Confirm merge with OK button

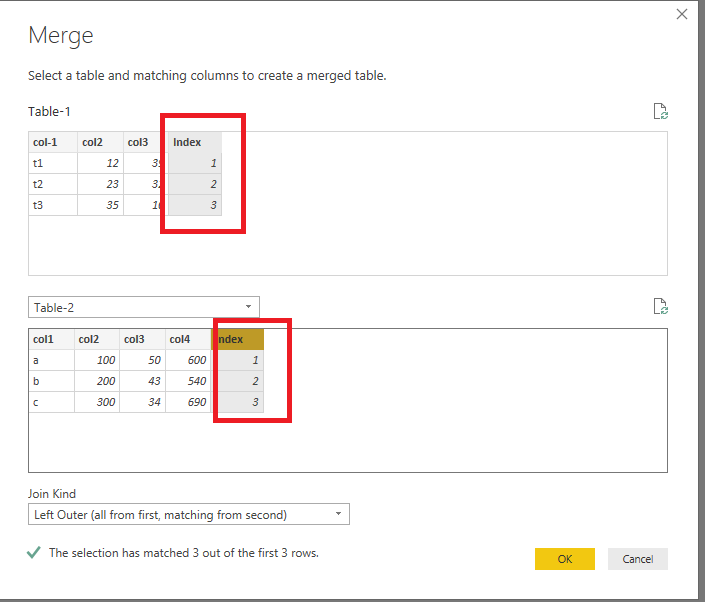tap(565, 559)
